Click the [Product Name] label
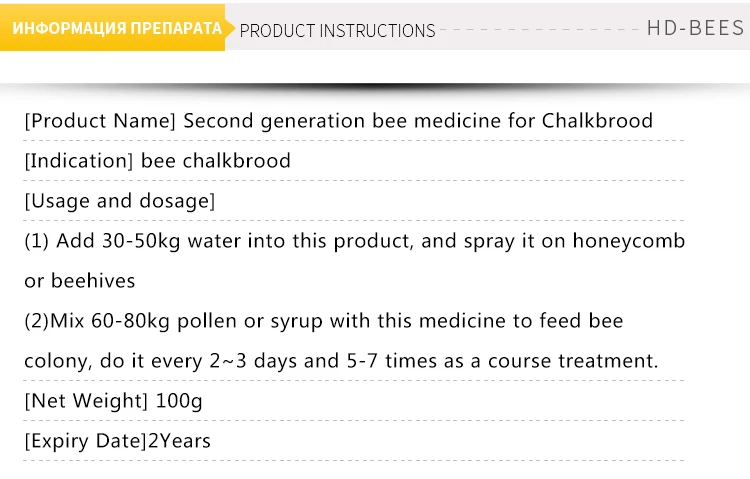 [x=100, y=121]
